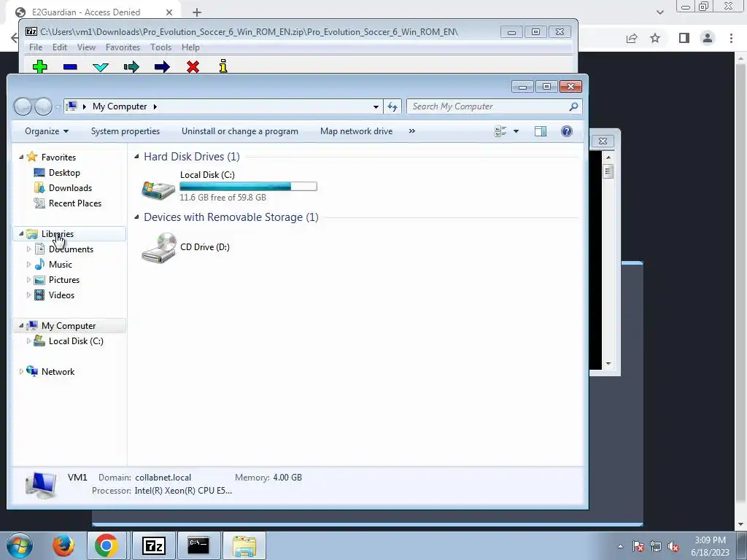Viewport: 747px width, 560px height.
Task: Select the Videos library
Action: coord(61,295)
